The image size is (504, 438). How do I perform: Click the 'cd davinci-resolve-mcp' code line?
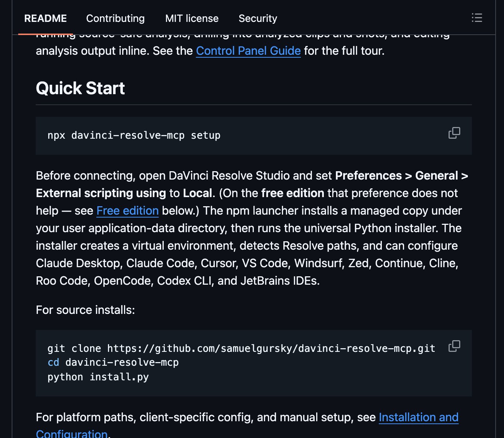[113, 362]
